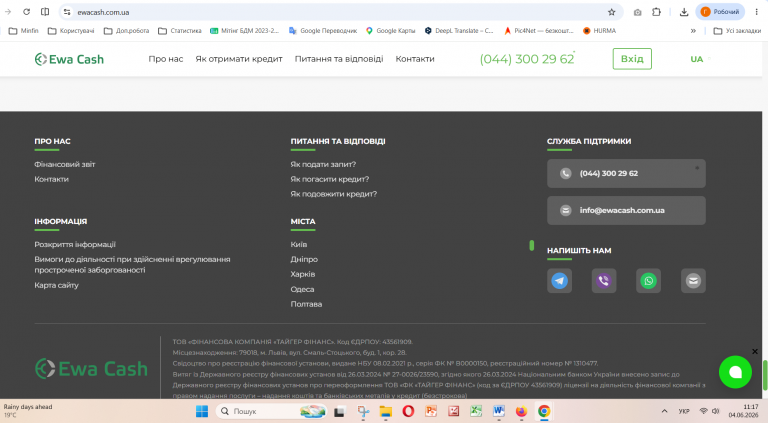The height and width of the screenshot is (423, 768).
Task: Open the Як подати запит? link
Action: (x=323, y=164)
